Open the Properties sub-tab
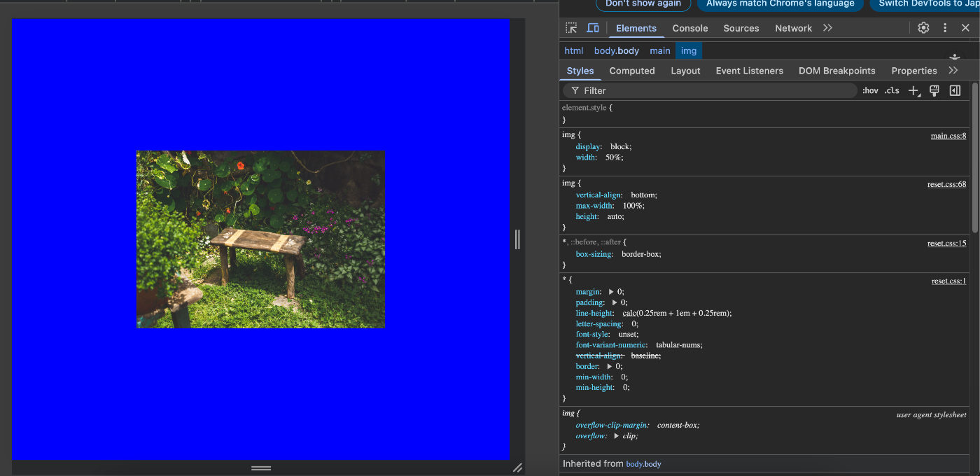This screenshot has width=980, height=476. point(913,71)
